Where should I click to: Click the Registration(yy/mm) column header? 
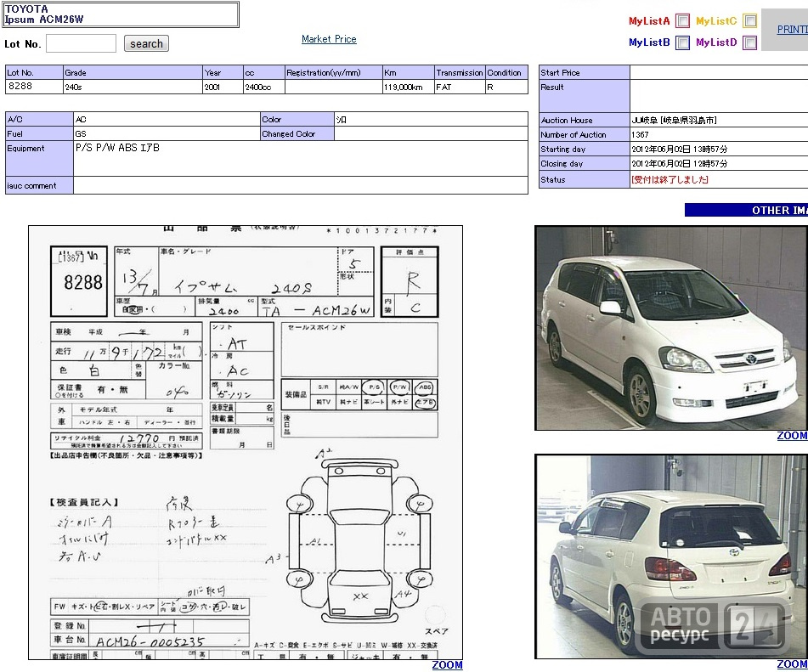(x=333, y=73)
